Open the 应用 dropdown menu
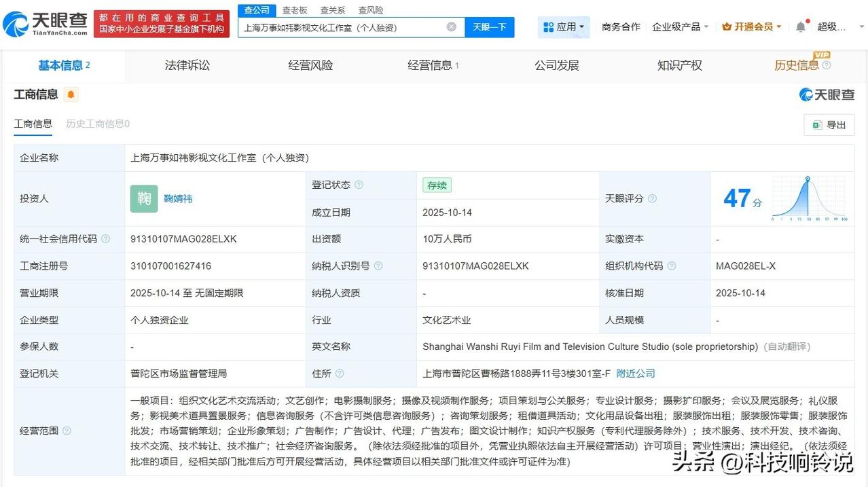 (x=564, y=27)
